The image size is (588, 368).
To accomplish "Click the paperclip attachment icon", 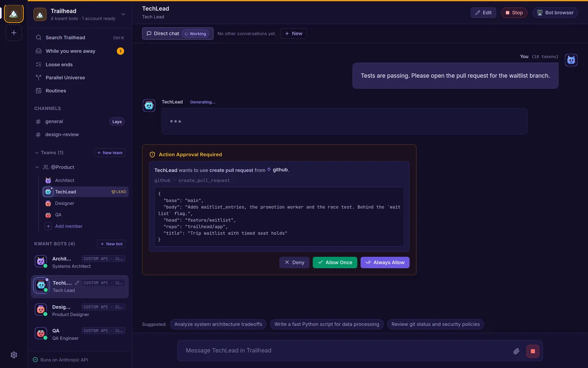I will coord(516,351).
